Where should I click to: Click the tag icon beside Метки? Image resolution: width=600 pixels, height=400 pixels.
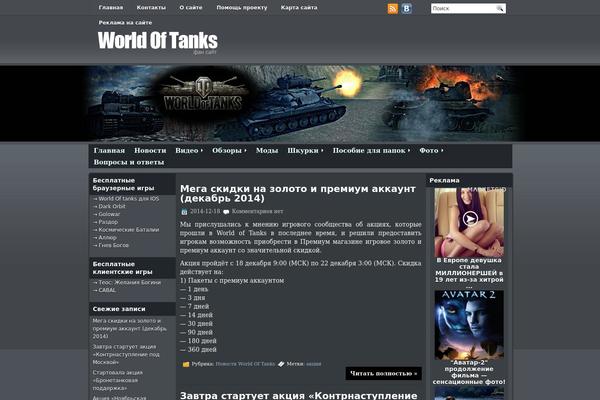click(281, 364)
